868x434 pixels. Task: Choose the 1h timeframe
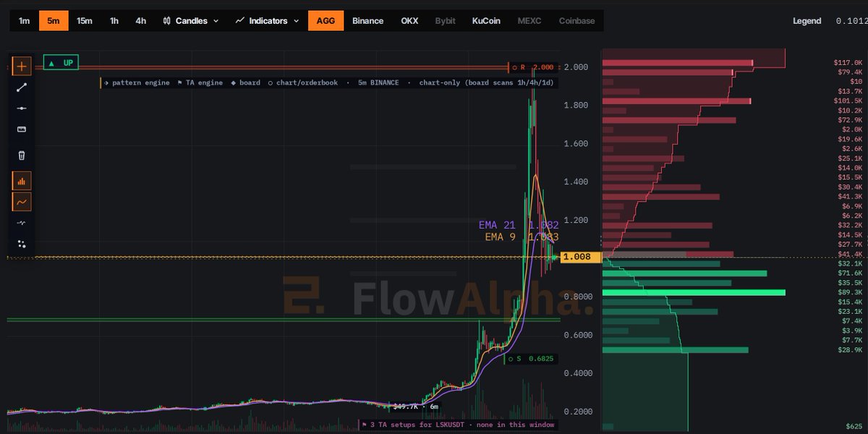point(114,21)
